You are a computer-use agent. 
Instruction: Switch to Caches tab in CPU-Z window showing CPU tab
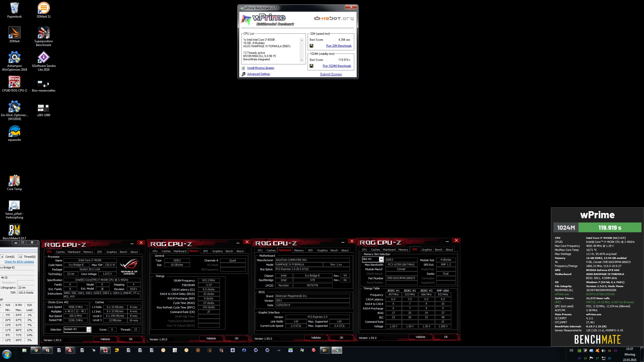(x=60, y=252)
